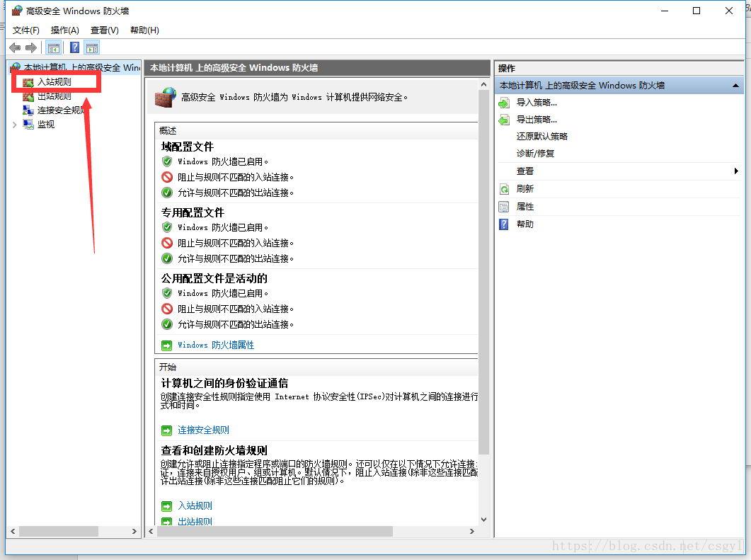
Task: Click the center pane vertical scrollbar thumb
Action: click(x=483, y=272)
